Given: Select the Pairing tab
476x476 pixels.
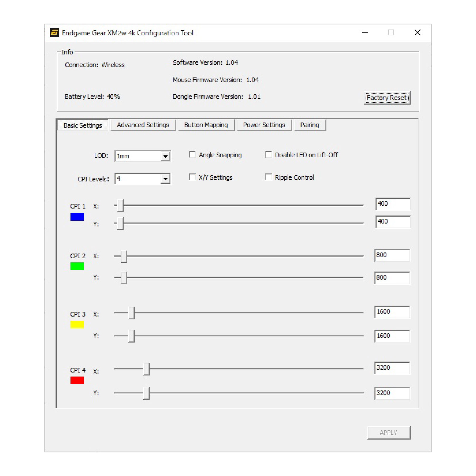Looking at the screenshot, I should tap(310, 125).
